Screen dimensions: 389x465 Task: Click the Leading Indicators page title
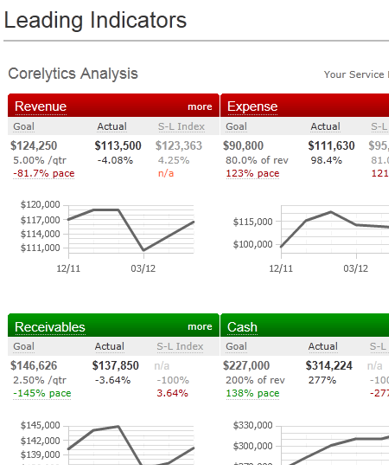point(95,20)
